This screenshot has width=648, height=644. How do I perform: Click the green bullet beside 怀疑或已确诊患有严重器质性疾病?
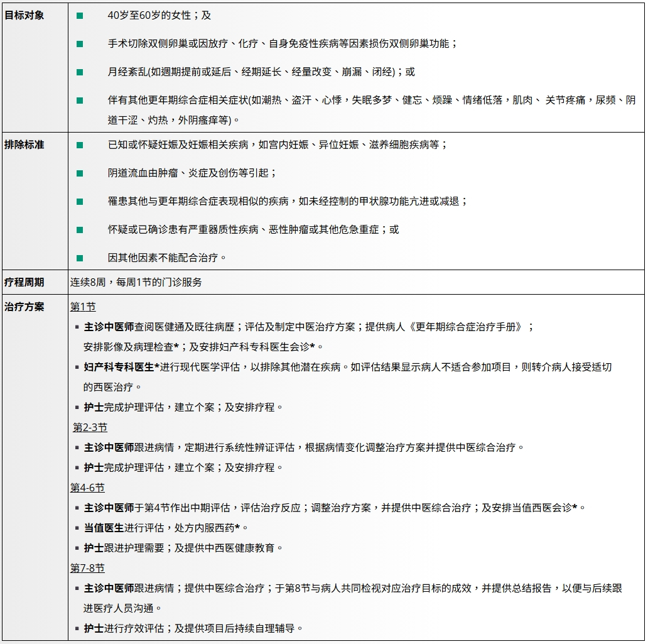pyautogui.click(x=80, y=230)
